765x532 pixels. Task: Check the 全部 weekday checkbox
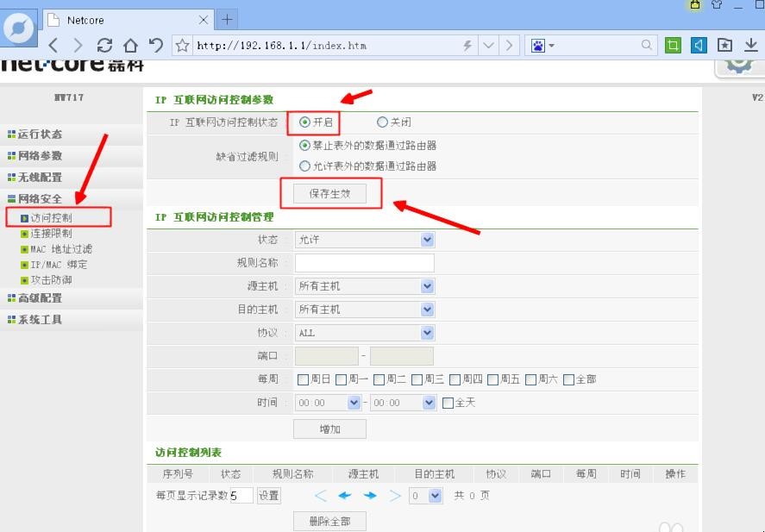[x=568, y=379]
